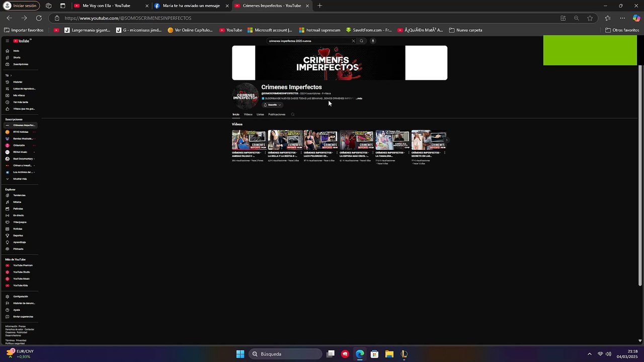Viewport: 644px width, 362px height.
Task: Open Aprendizaje in the Explorar section
Action: coord(20,242)
